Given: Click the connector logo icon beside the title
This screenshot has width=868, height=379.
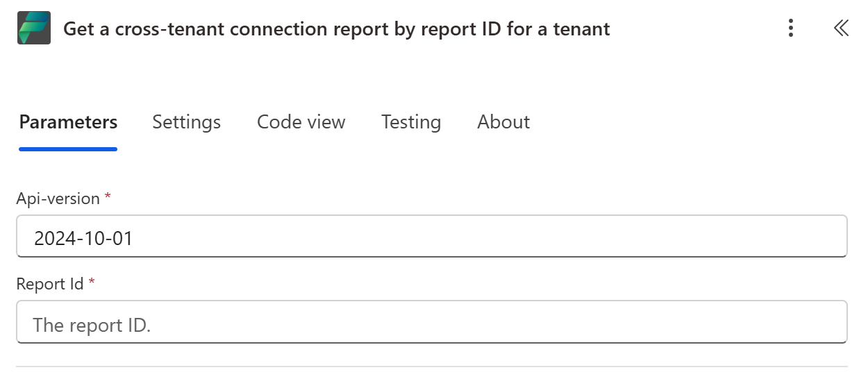Looking at the screenshot, I should pyautogui.click(x=34, y=28).
